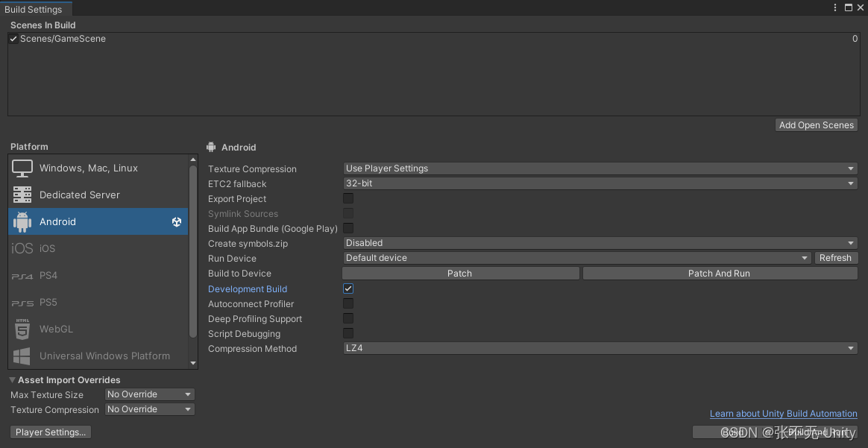Select the Dedicated Server platform
The width and height of the screenshot is (868, 448).
pos(98,195)
